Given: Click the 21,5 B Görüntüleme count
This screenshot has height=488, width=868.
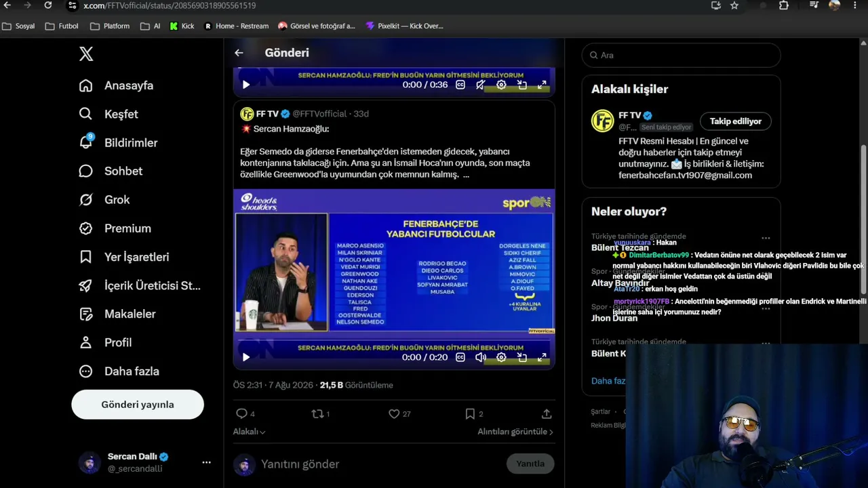Looking at the screenshot, I should click(357, 385).
